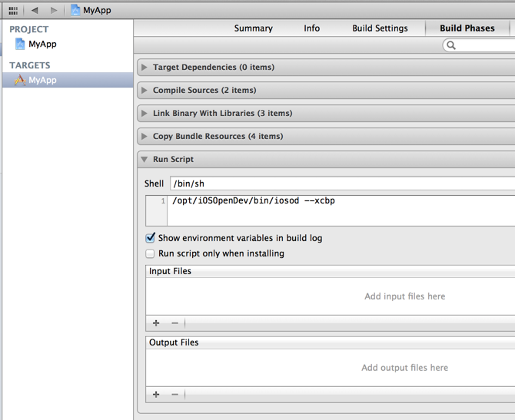
Task: Switch to the Build Settings tab
Action: pos(380,28)
